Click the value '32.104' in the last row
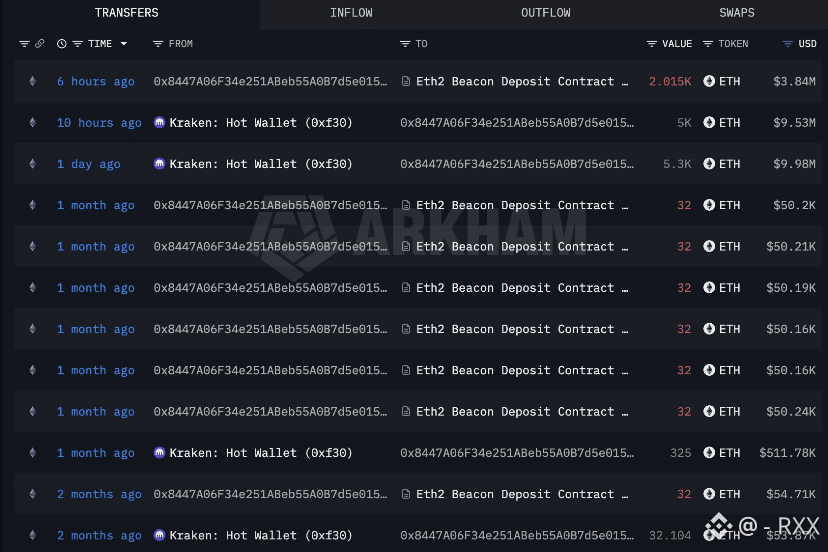The height and width of the screenshot is (552, 828). (x=670, y=535)
